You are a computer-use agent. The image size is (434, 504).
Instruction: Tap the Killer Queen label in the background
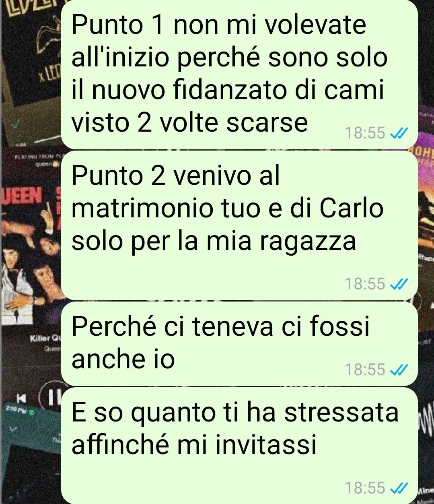pos(45,339)
